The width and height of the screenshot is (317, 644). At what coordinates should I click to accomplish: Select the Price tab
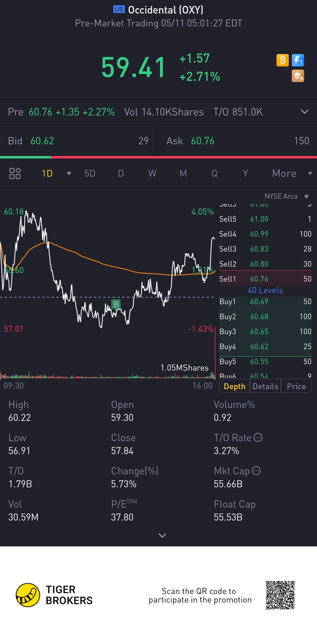point(296,386)
